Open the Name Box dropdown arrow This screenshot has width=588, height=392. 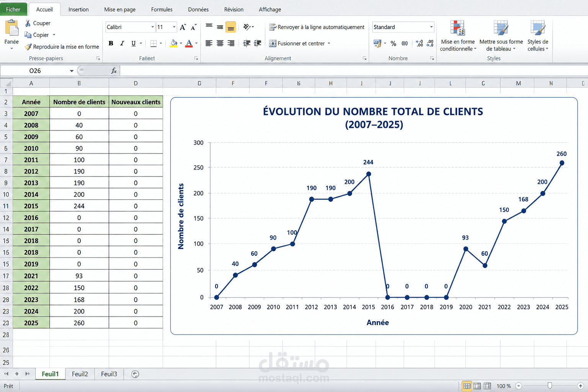[72, 71]
